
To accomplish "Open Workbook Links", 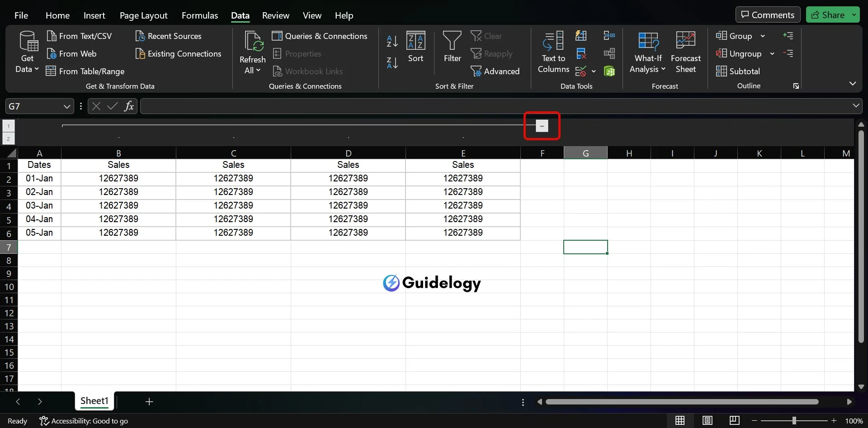I will tap(308, 71).
